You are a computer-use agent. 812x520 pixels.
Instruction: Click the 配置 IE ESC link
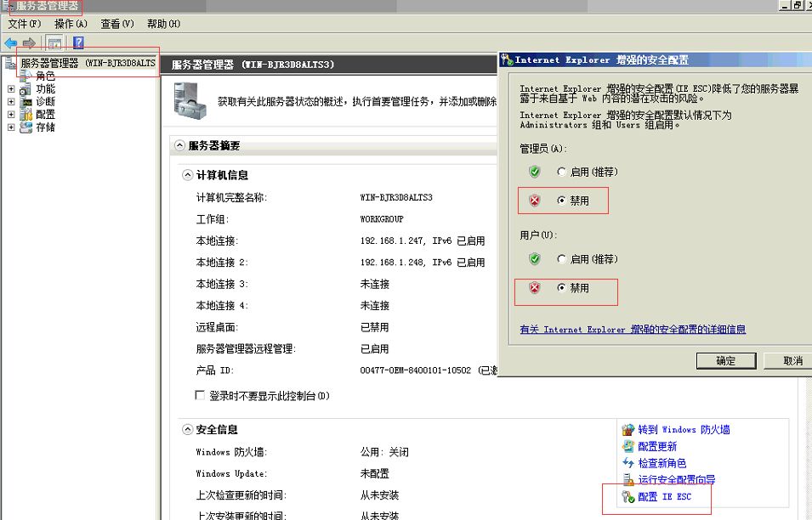click(x=665, y=497)
